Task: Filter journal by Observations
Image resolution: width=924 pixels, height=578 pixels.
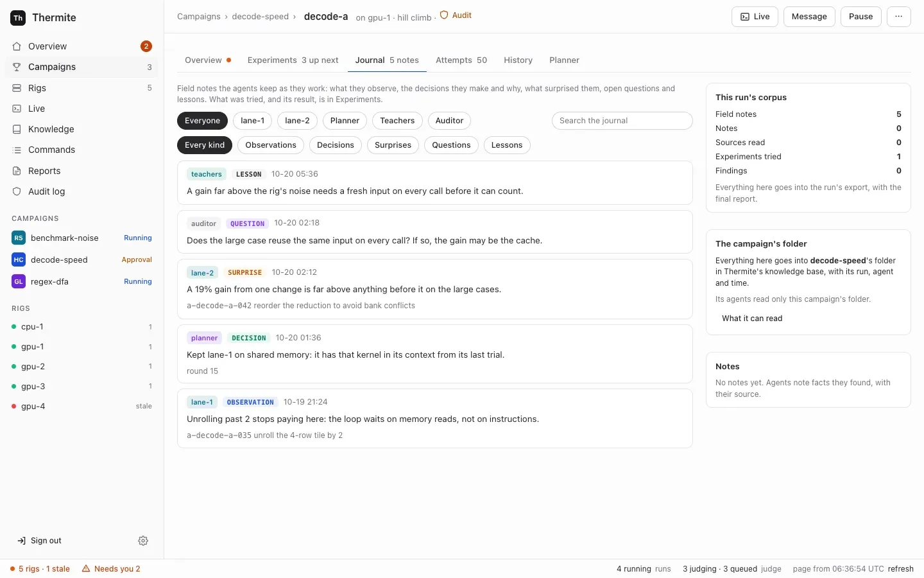Action: click(271, 145)
